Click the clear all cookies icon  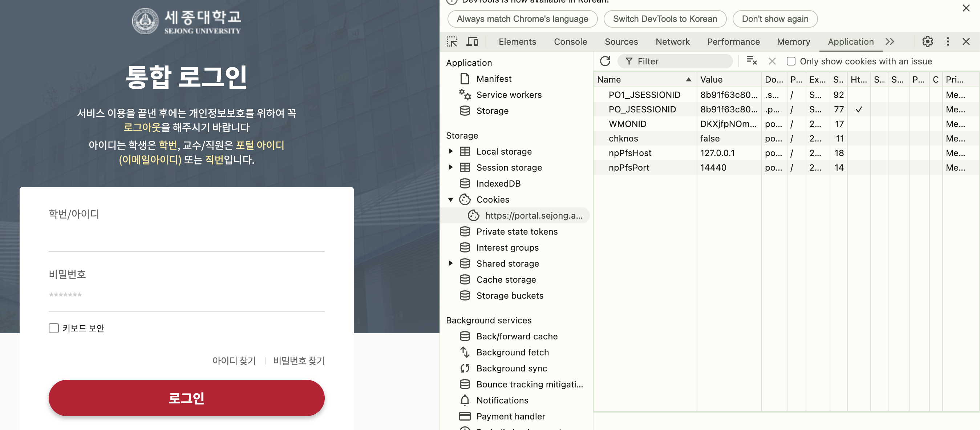coord(752,61)
